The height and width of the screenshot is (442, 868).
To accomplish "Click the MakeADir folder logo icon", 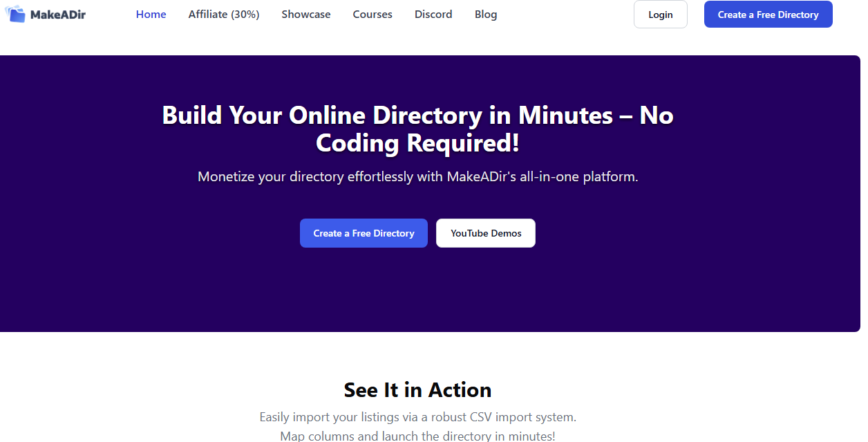I will point(15,14).
